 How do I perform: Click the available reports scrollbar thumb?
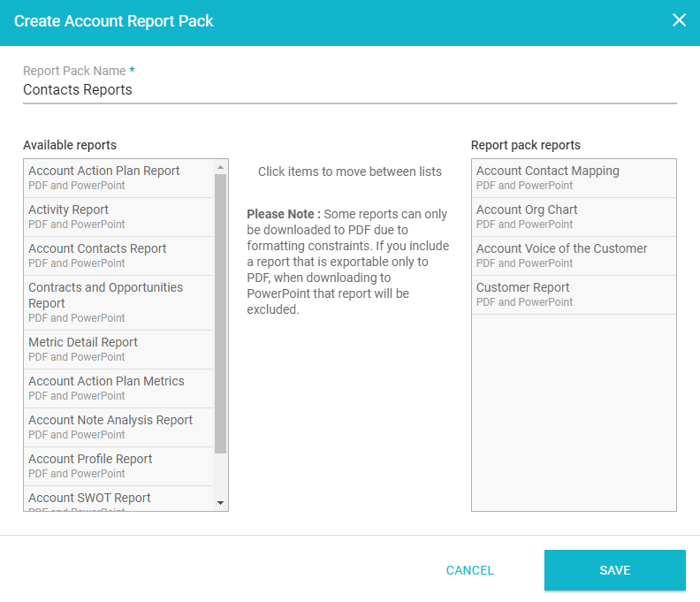tap(220, 313)
